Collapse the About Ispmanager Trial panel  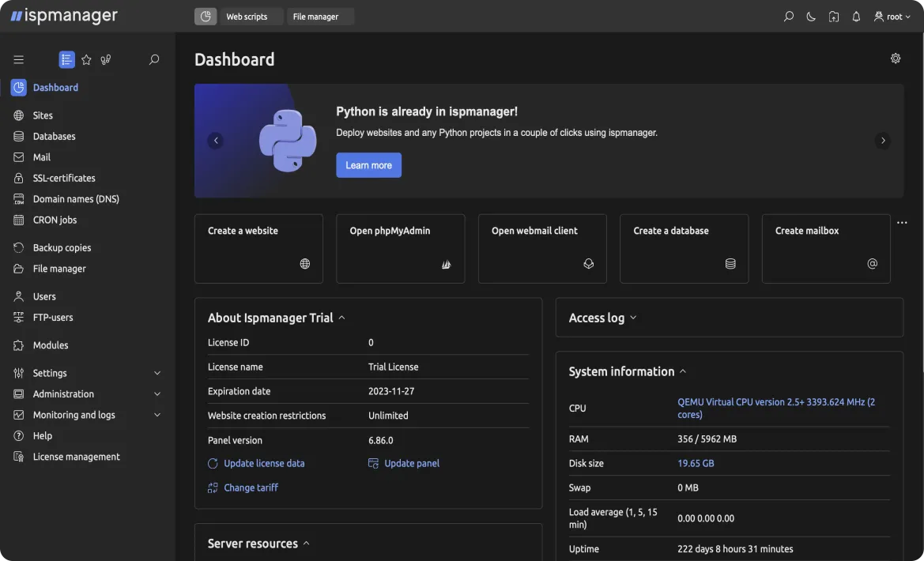point(341,318)
